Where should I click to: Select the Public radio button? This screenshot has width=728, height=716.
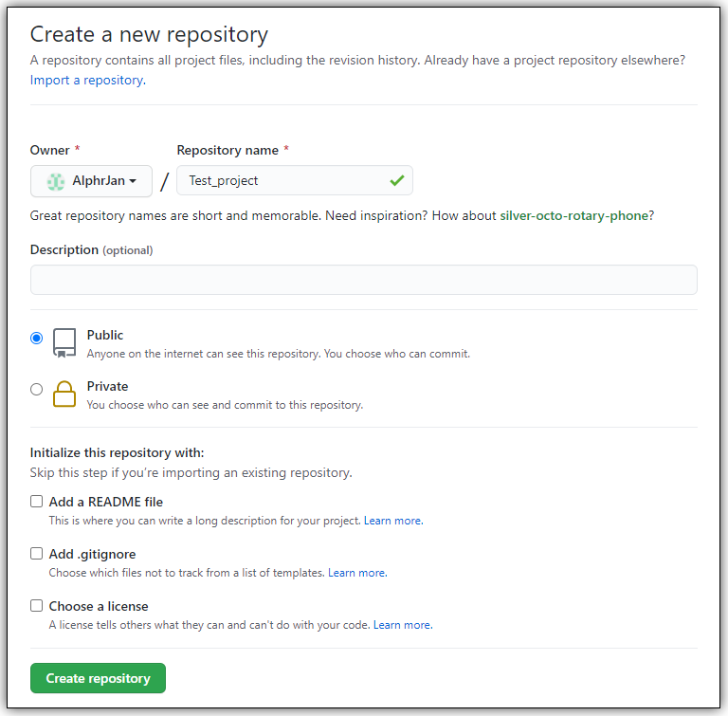coord(37,338)
